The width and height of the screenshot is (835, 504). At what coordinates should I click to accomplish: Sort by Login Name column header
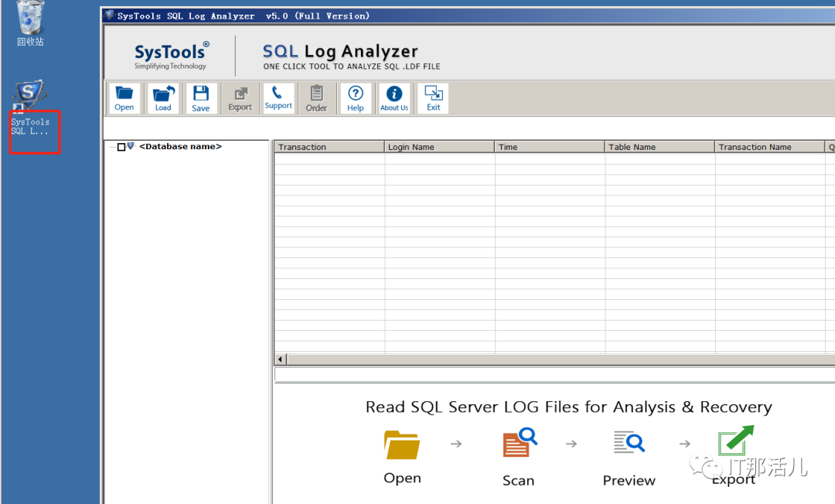[x=439, y=147]
